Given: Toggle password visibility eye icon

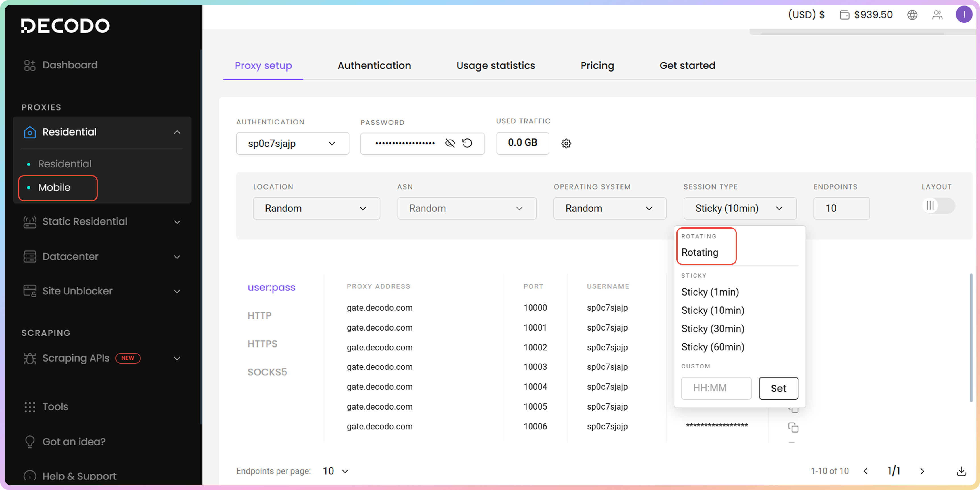Looking at the screenshot, I should point(450,143).
